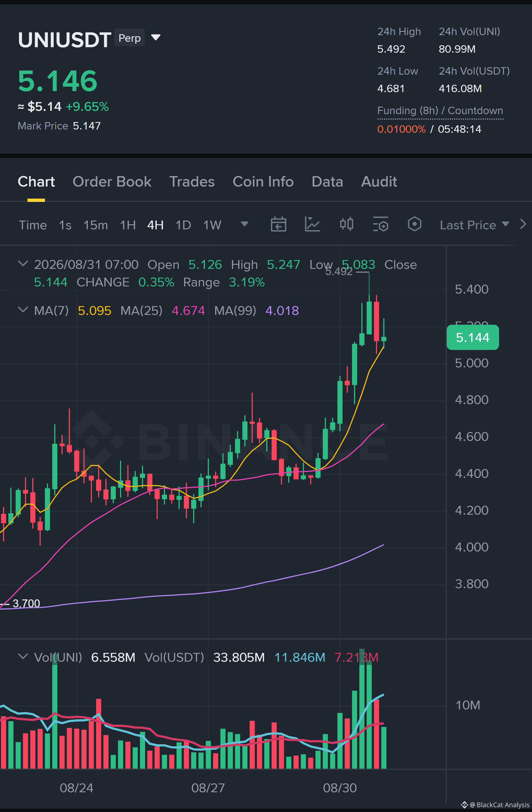The height and width of the screenshot is (812, 532).
Task: Tap the Funding (8h) / Countdown label
Action: 440,111
